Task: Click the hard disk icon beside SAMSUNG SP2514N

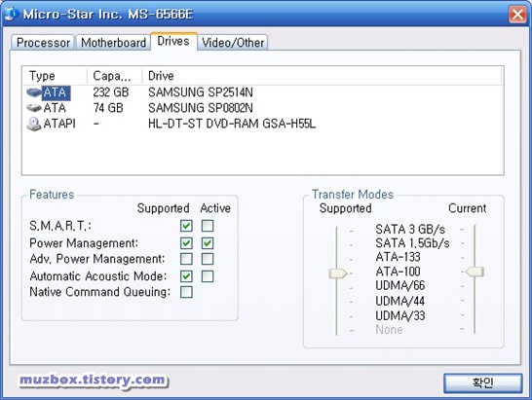Action: point(34,92)
